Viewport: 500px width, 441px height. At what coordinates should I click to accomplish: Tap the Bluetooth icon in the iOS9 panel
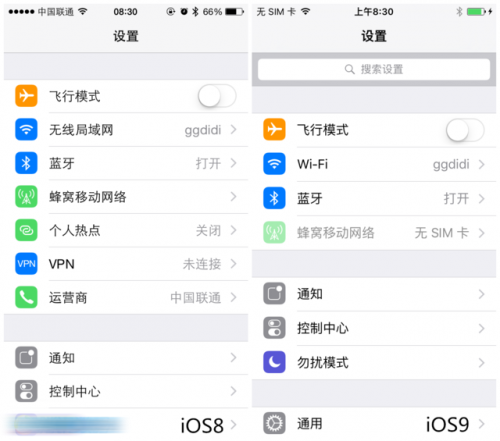point(274,198)
